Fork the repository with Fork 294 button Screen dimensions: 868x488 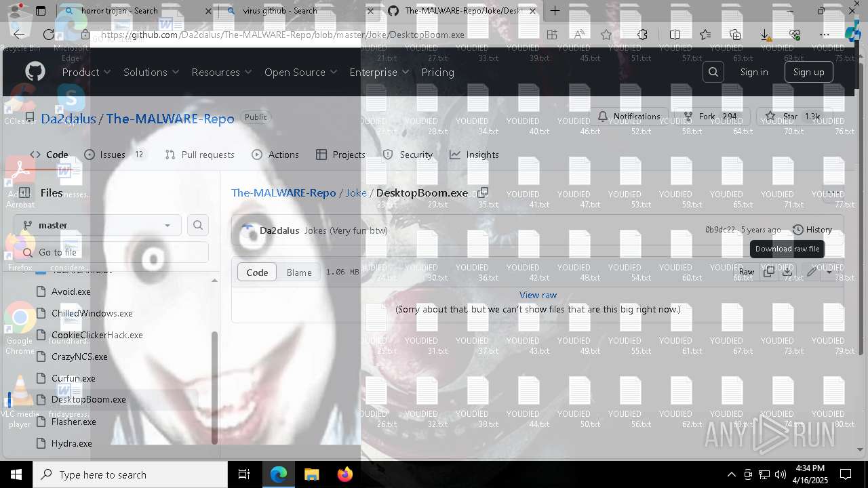711,117
